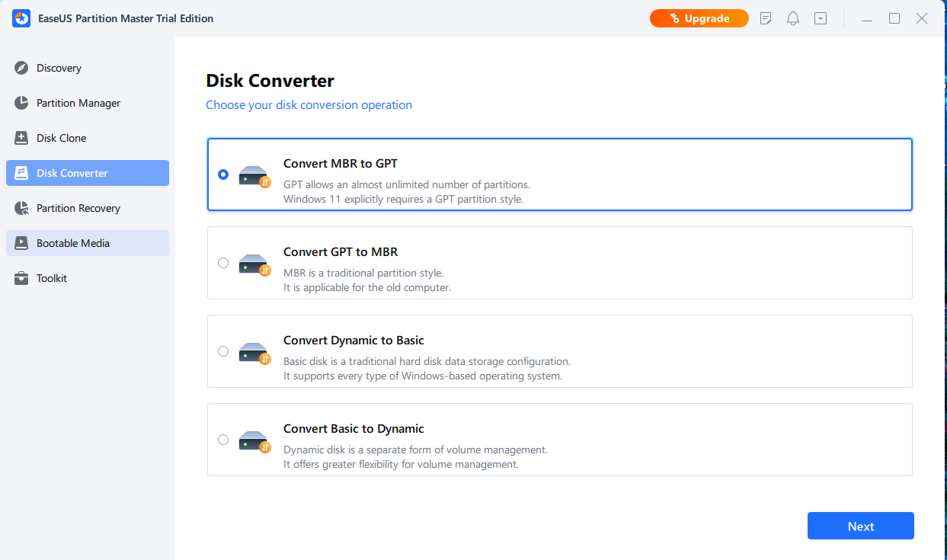
Task: Select the Convert GPT to MBR radio button
Action: click(x=223, y=263)
